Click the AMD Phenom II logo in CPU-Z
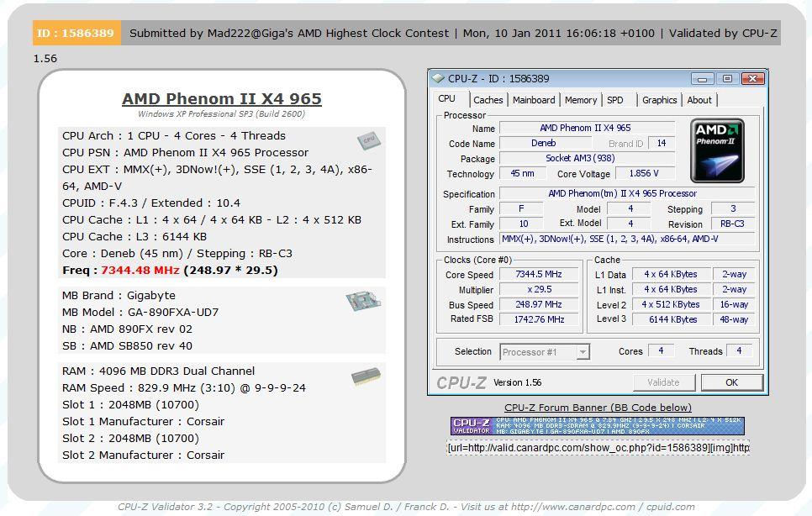The height and width of the screenshot is (516, 812). pos(717,150)
